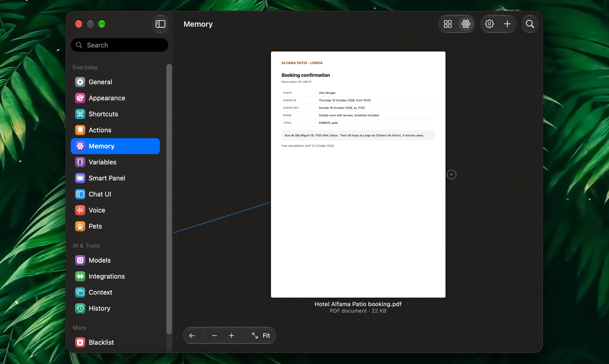This screenshot has width=609, height=364.
Task: Go back with the arrow button
Action: pyautogui.click(x=192, y=336)
